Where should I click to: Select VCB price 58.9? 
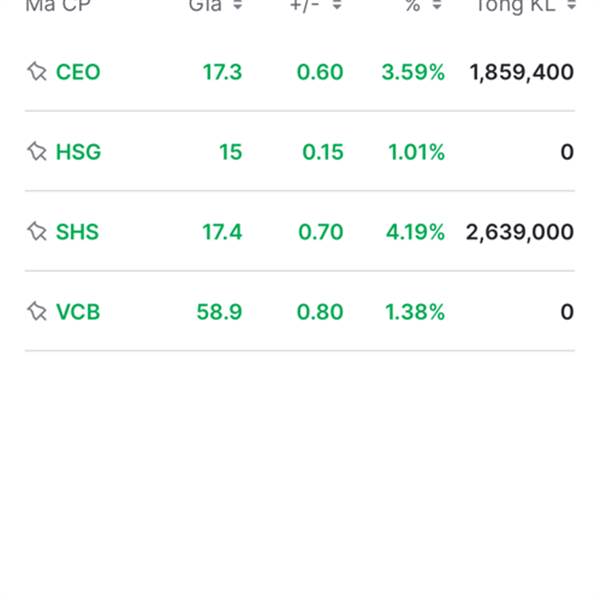(x=219, y=312)
